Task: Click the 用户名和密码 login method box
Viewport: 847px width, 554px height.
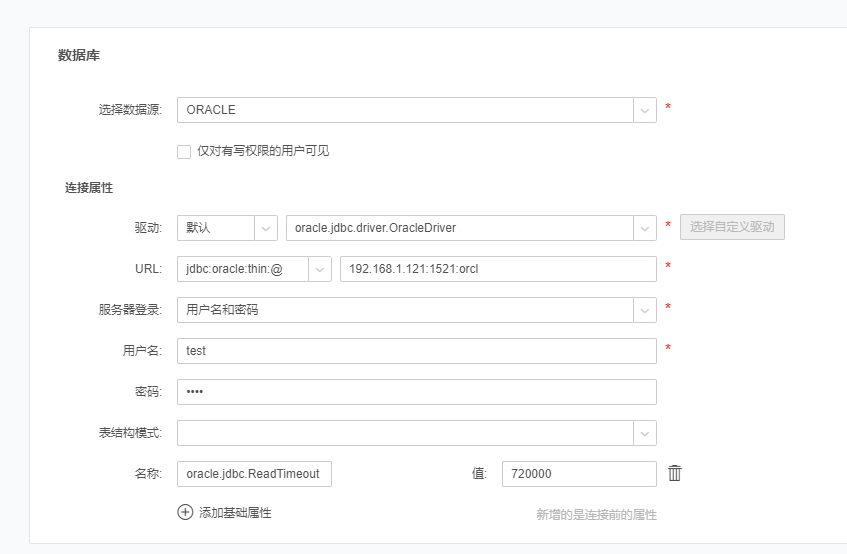Action: [x=405, y=310]
